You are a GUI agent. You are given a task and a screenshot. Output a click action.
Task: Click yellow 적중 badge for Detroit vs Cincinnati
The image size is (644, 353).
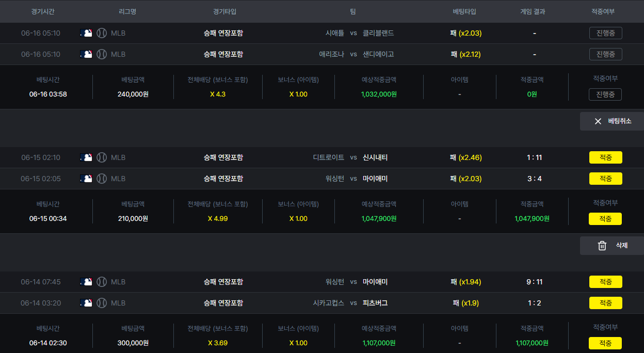point(605,157)
